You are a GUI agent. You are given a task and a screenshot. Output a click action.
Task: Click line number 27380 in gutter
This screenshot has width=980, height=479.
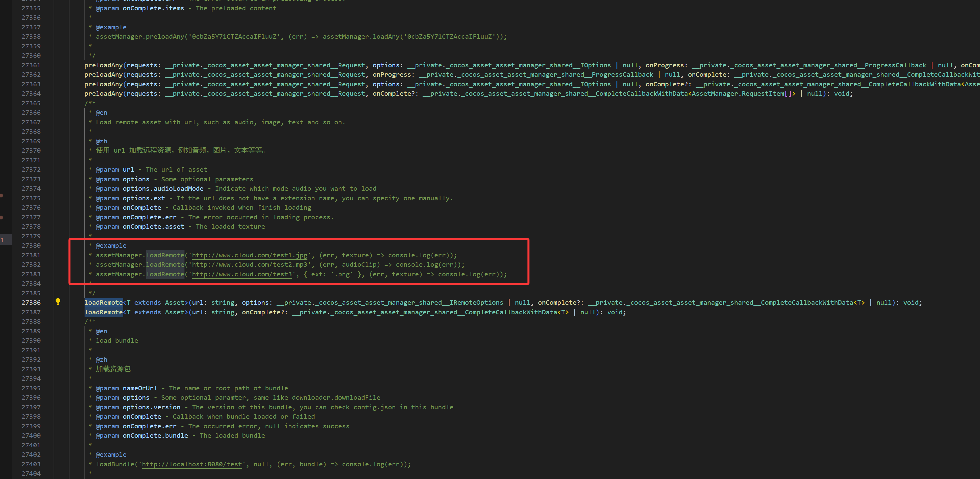point(31,246)
